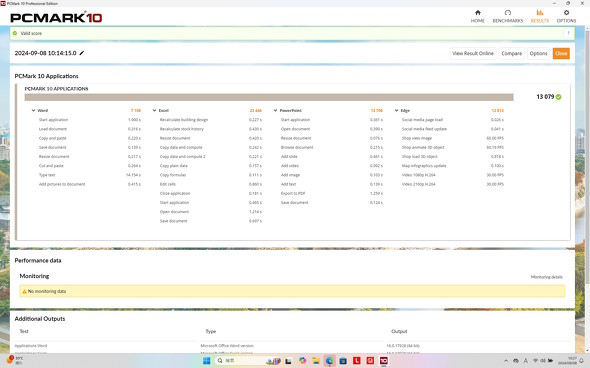The width and height of the screenshot is (590, 368).
Task: Click the PowerPoint score value
Action: tap(377, 111)
